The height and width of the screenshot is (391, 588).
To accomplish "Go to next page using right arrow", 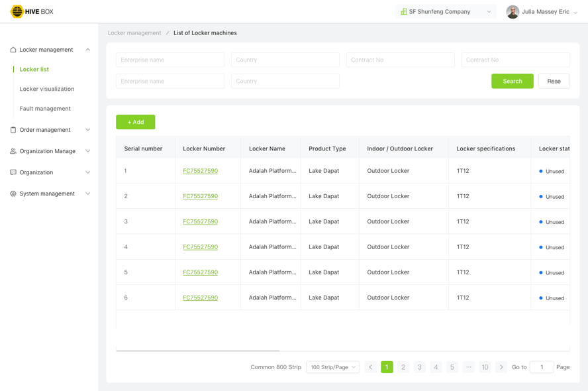I will click(501, 367).
